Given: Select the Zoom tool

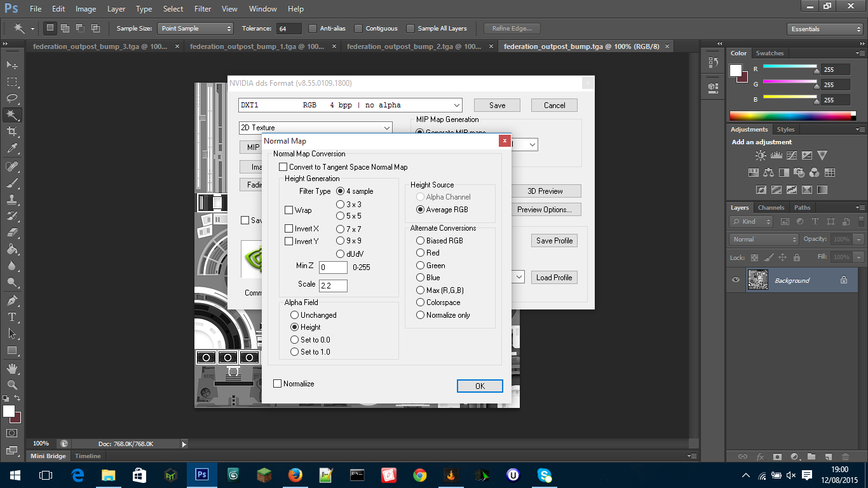Looking at the screenshot, I should (x=12, y=385).
